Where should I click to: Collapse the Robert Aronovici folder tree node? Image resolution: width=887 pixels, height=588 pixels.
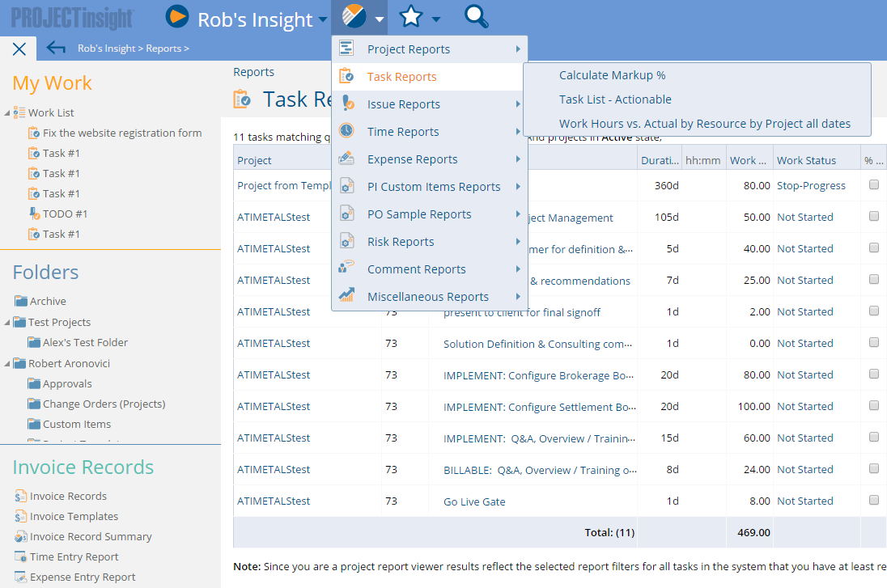tap(6, 363)
